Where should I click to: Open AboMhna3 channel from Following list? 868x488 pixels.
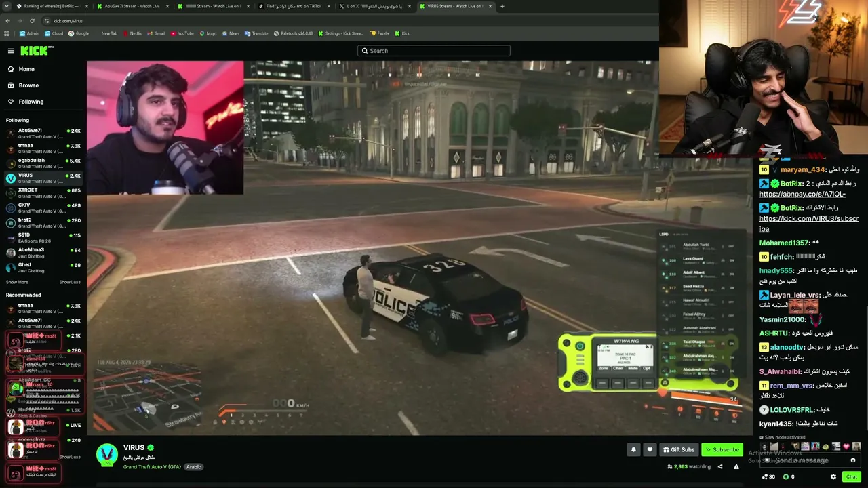click(43, 253)
